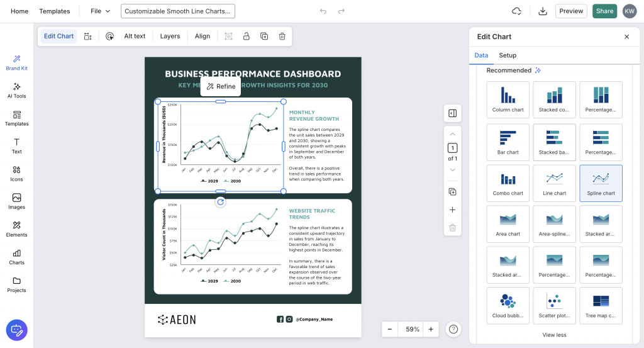Open the Align option
Viewport: 644px width, 348px height.
tap(202, 36)
